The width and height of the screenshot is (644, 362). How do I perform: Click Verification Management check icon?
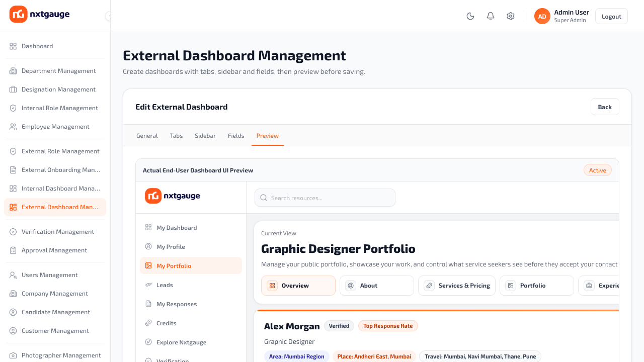pyautogui.click(x=13, y=232)
